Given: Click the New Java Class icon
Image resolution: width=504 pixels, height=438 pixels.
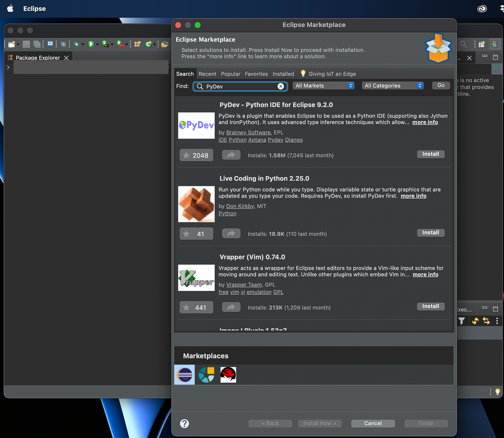Looking at the screenshot, I should coord(148,44).
